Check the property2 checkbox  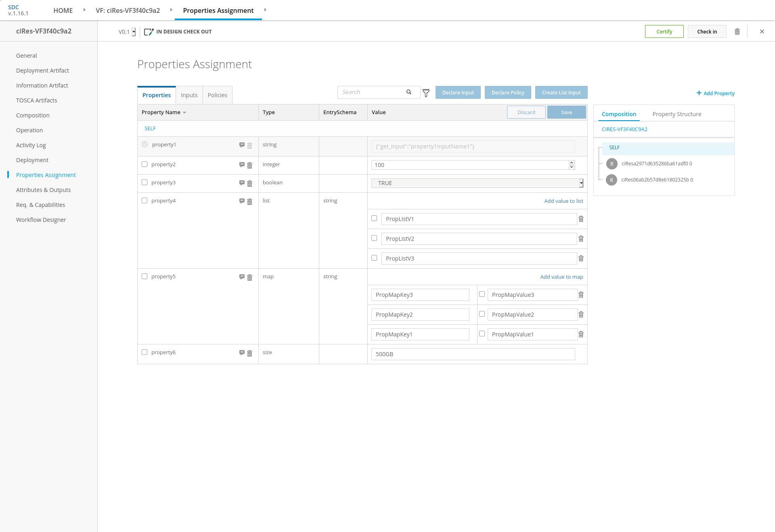click(x=145, y=164)
